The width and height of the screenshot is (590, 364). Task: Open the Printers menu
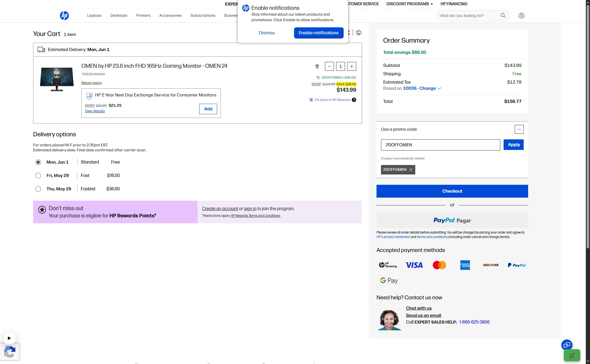[143, 15]
